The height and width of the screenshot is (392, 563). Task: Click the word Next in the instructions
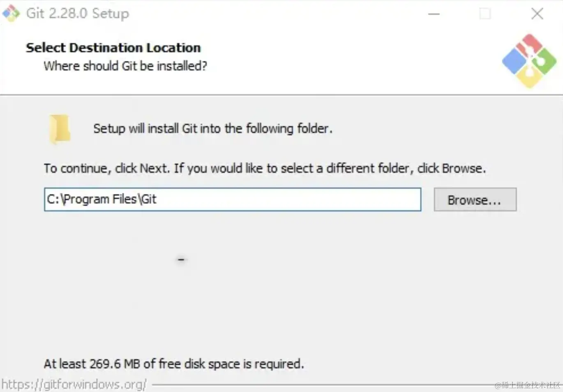coord(154,168)
